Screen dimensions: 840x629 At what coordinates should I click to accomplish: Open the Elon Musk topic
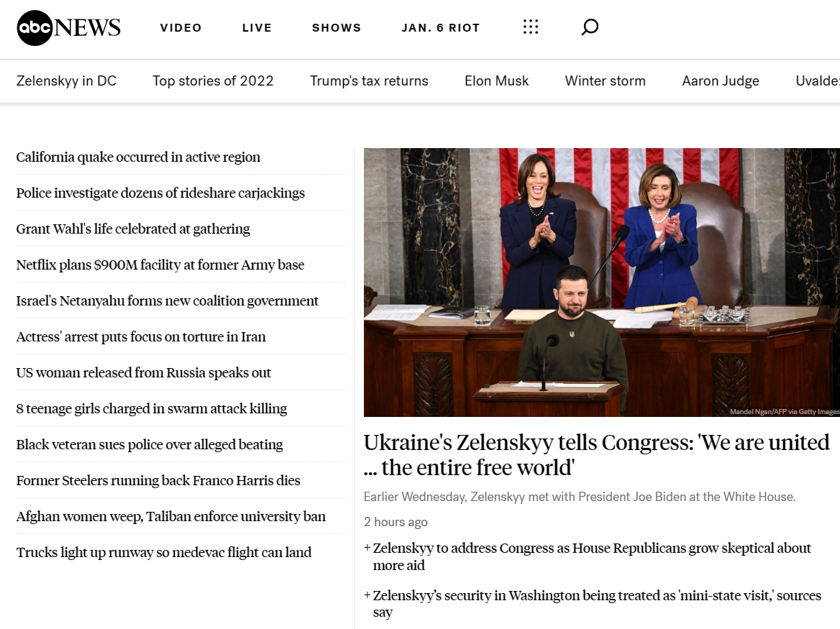pos(496,81)
